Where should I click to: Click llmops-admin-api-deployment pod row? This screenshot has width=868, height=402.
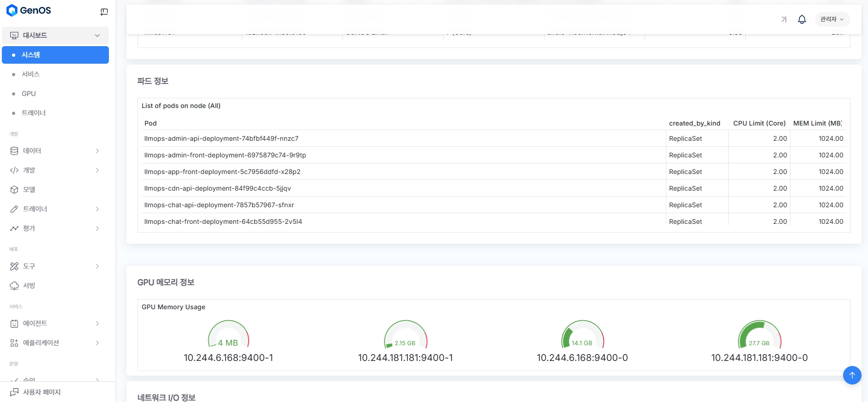tap(221, 138)
